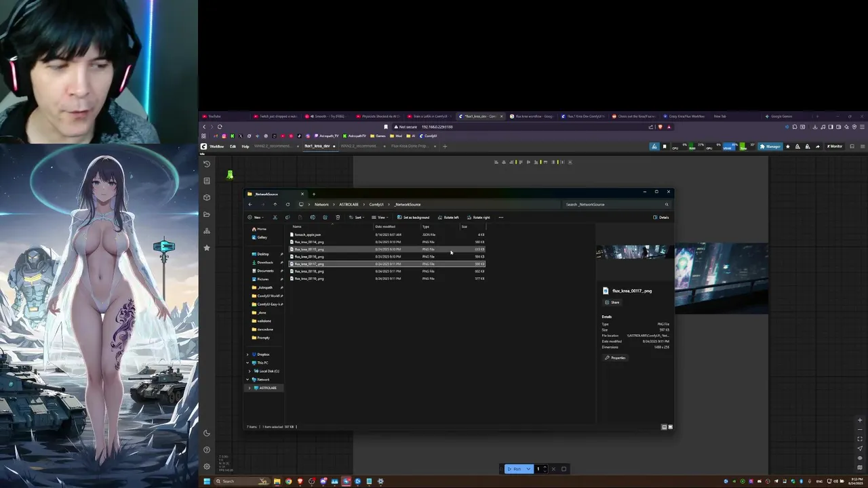This screenshot has height=488, width=868.
Task: Click the Name column header
Action: (x=296, y=226)
